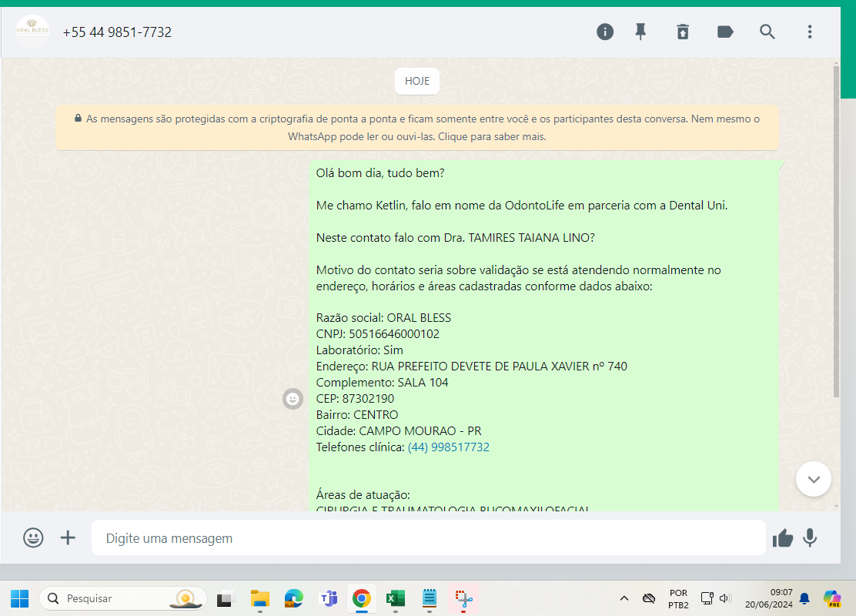Click the network tray icon
This screenshot has height=616, width=856.
(x=707, y=598)
